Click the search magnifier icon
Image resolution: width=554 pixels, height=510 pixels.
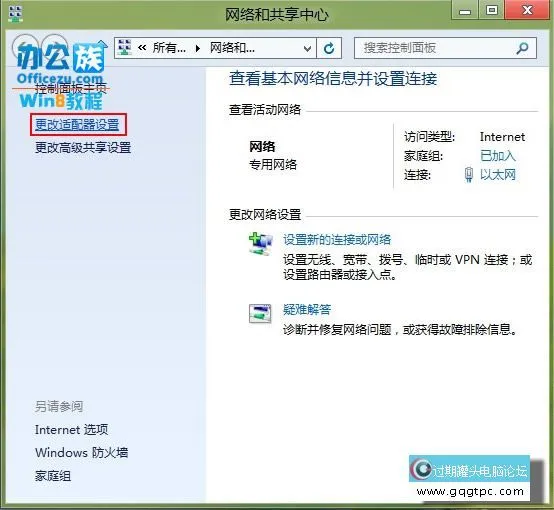(x=522, y=48)
